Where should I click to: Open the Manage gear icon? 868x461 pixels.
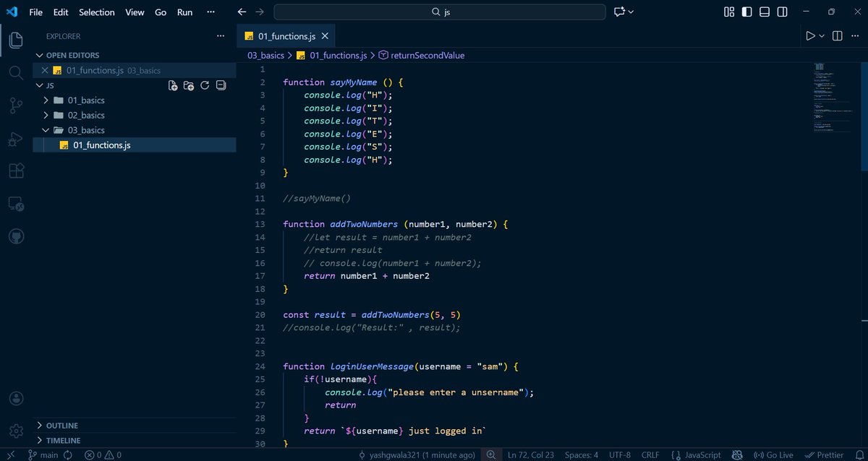click(16, 431)
